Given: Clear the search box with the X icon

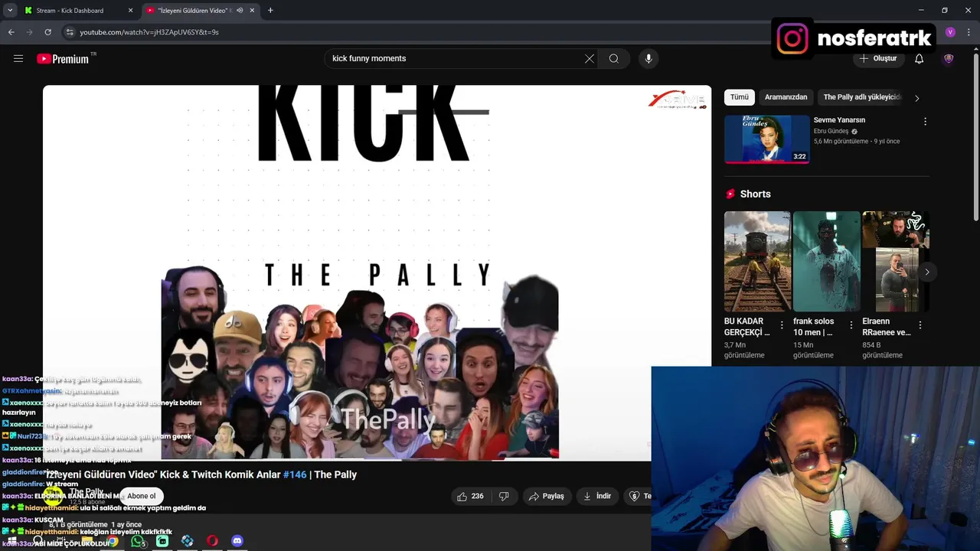Looking at the screenshot, I should tap(590, 59).
